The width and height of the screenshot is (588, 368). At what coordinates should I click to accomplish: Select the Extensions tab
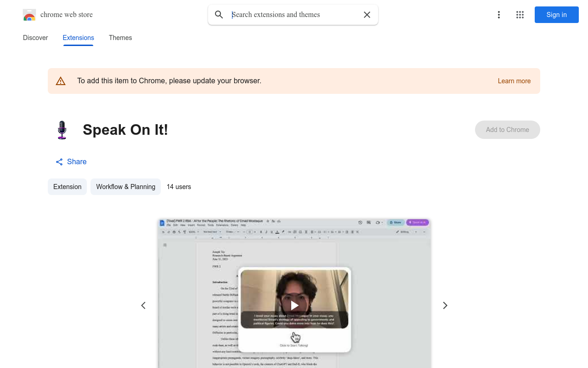(79, 38)
